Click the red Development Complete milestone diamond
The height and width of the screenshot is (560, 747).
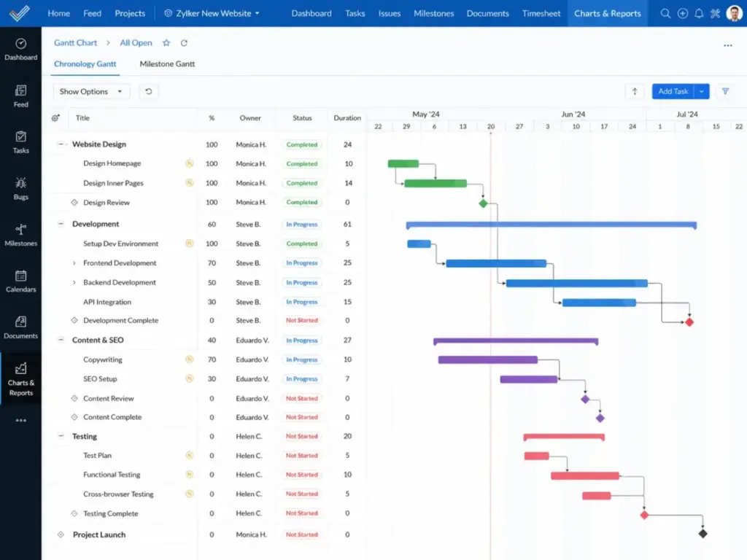point(689,322)
